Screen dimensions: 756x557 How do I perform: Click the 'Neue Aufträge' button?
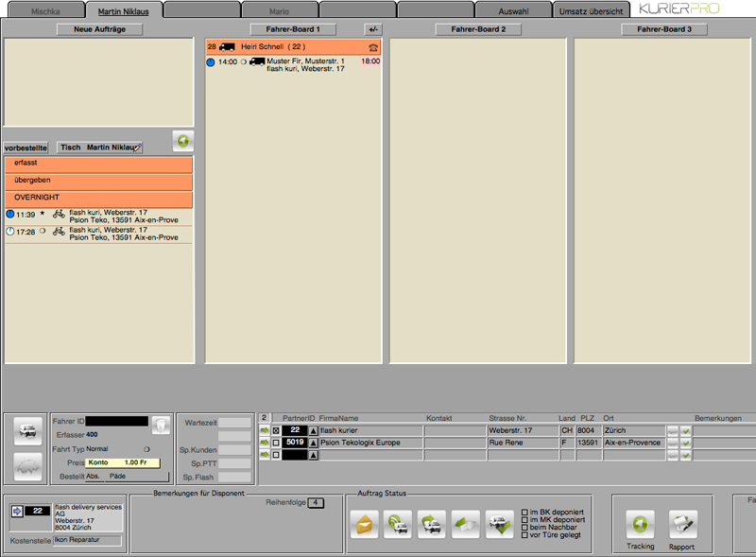coord(100,29)
